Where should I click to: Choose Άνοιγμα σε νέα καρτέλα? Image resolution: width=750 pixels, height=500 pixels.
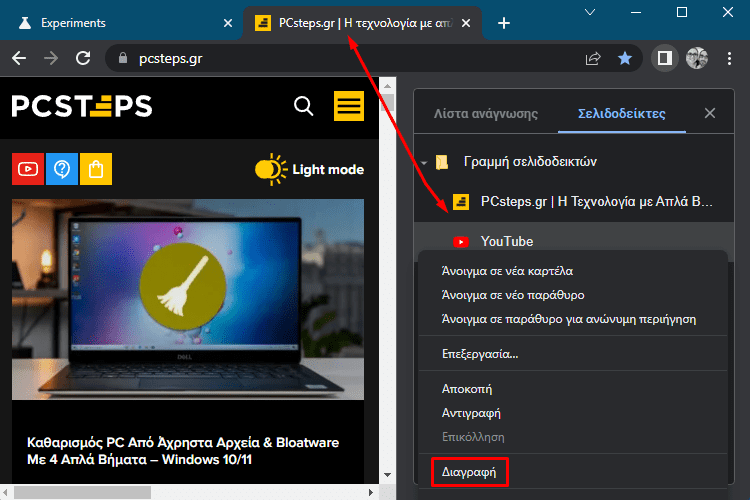[507, 271]
